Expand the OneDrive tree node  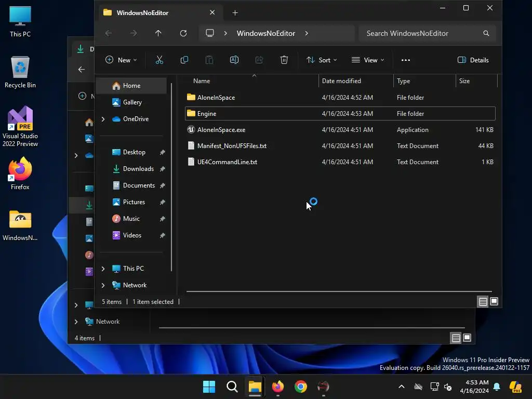coord(103,119)
